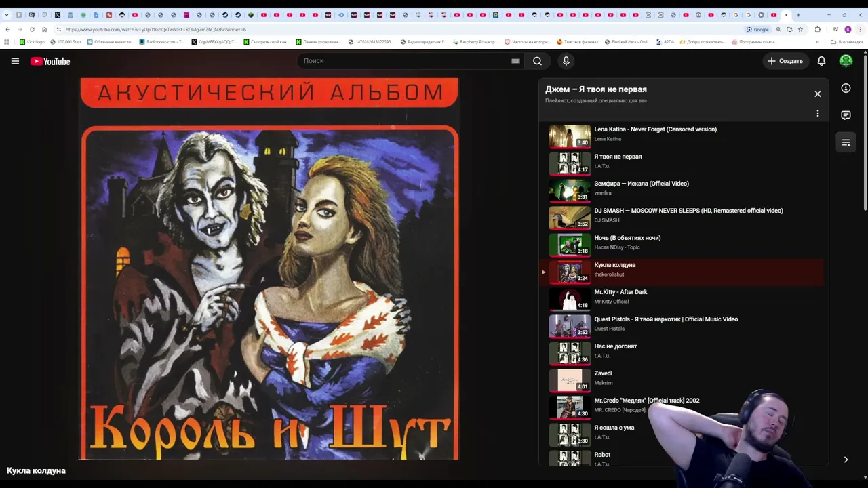Open 'Find exif data' bookmark
The height and width of the screenshot is (488, 868).
[x=627, y=42]
